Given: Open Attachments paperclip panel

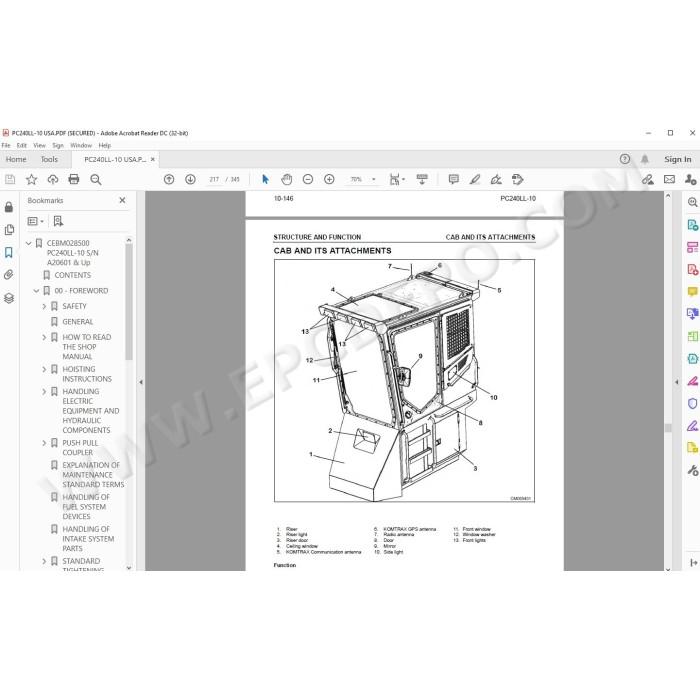Looking at the screenshot, I should pyautogui.click(x=9, y=275).
